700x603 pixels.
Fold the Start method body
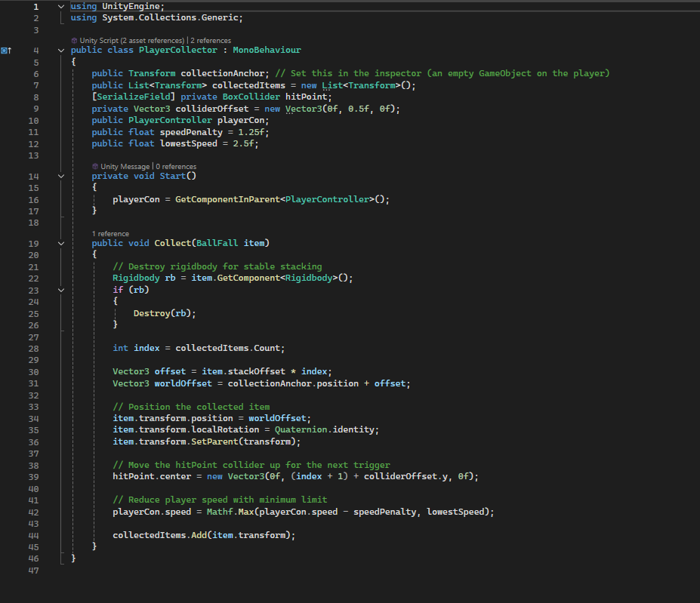(62, 177)
